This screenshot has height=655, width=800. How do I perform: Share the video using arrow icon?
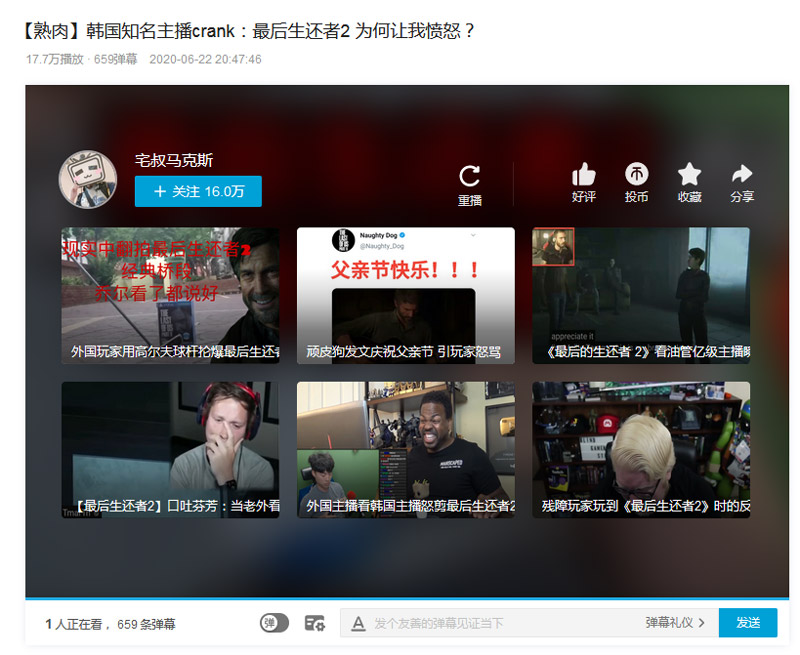point(742,175)
